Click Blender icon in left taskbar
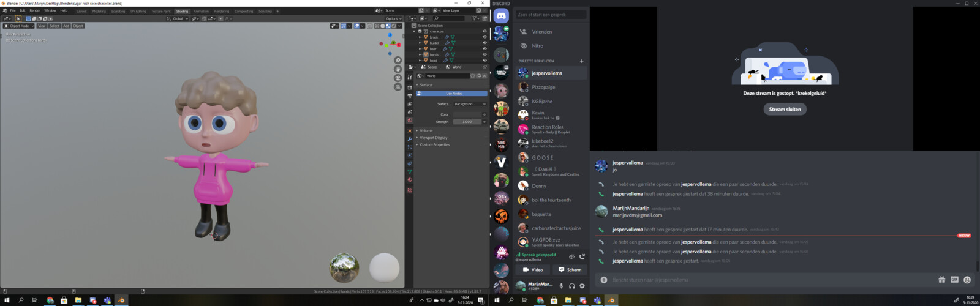Viewport: 980px width, 306px height. point(121,300)
